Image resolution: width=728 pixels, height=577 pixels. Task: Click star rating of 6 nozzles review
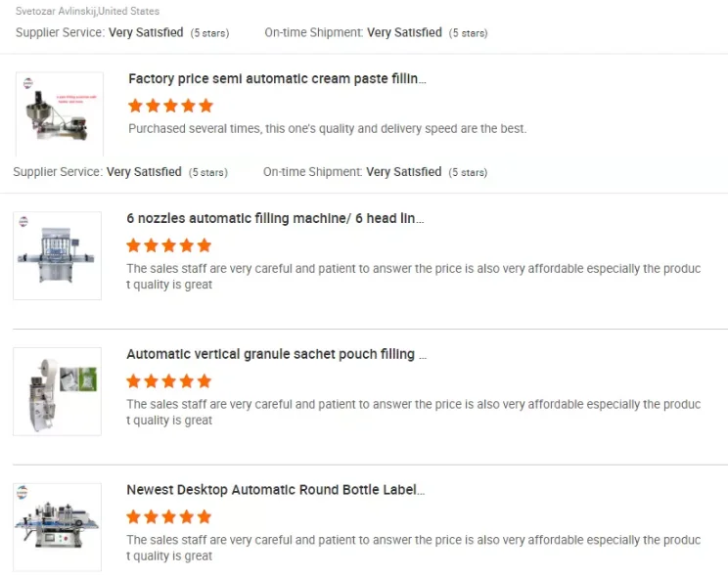click(x=168, y=245)
